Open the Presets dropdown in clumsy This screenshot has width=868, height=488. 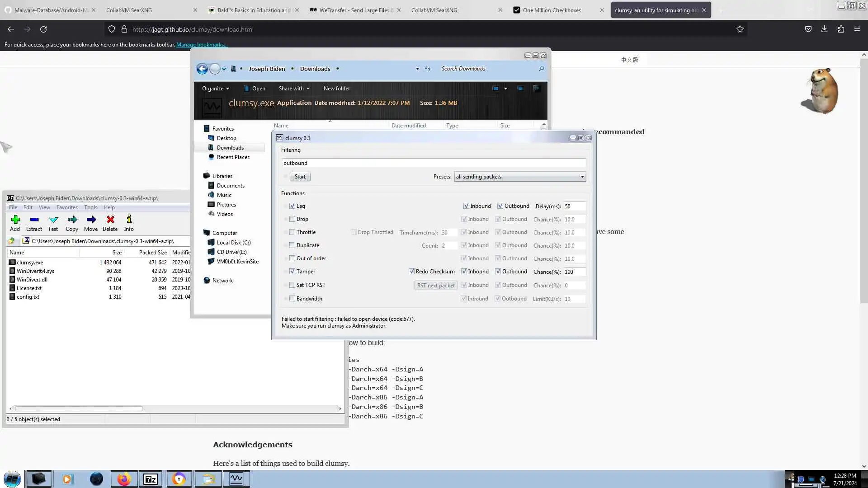[x=520, y=177]
